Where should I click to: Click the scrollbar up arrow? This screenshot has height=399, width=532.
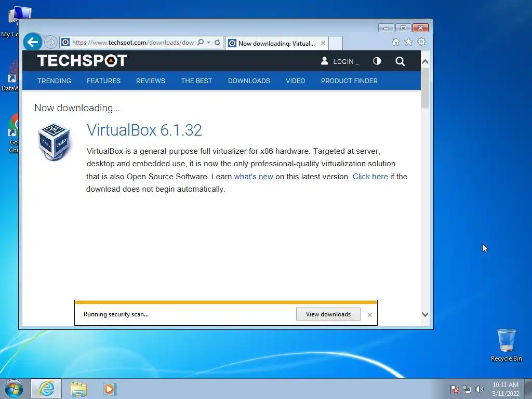[x=425, y=62]
